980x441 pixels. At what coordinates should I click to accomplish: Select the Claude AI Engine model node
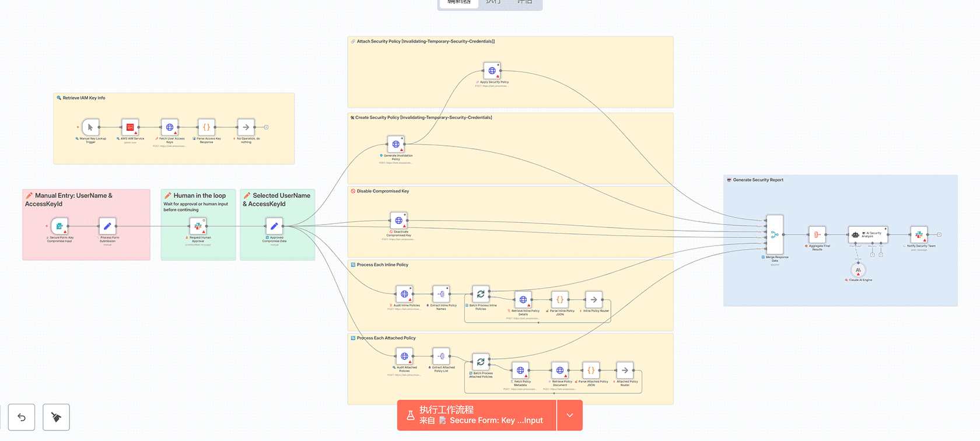click(x=858, y=270)
